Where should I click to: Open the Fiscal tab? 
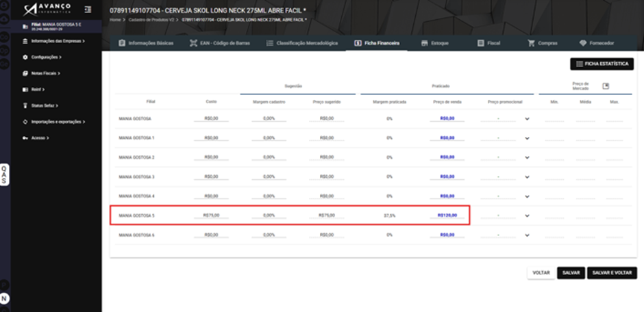pos(488,43)
